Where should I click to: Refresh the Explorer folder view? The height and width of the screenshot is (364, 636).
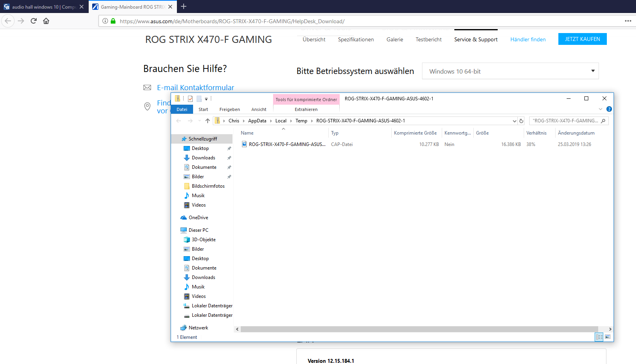coord(521,121)
